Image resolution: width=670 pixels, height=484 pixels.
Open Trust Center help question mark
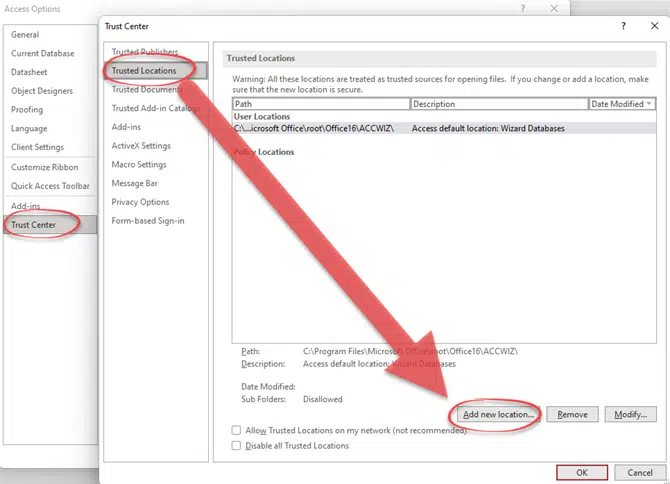point(623,26)
